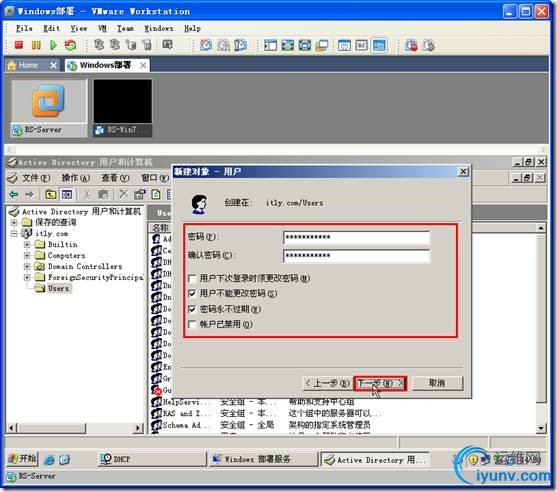Expand the Computers folder node
The height and width of the screenshot is (492, 557).
(x=27, y=255)
